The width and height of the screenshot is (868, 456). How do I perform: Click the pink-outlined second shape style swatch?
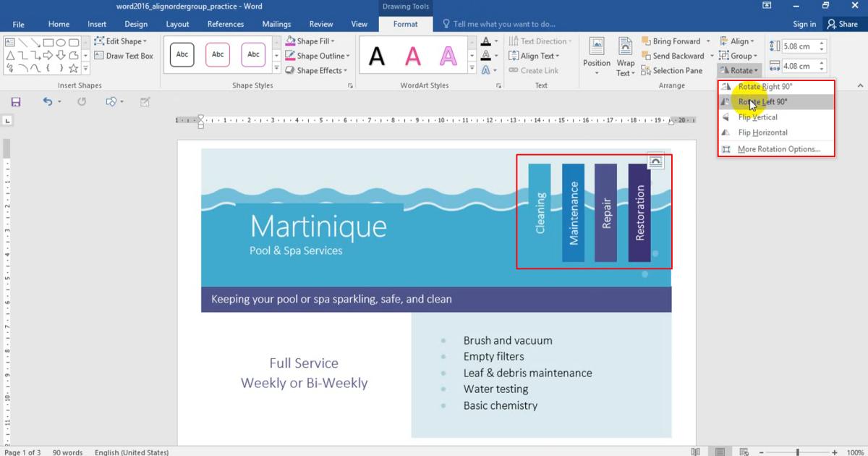[x=218, y=55]
